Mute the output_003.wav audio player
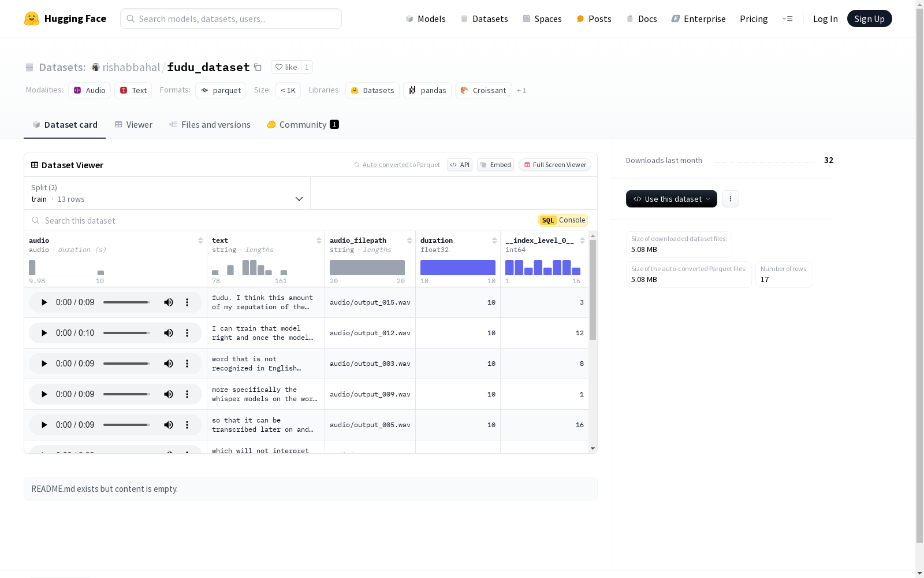924x578 pixels. (x=169, y=364)
